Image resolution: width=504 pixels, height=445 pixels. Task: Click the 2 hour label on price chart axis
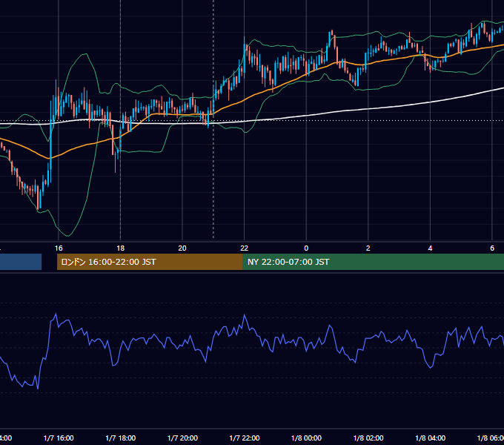[x=368, y=248]
